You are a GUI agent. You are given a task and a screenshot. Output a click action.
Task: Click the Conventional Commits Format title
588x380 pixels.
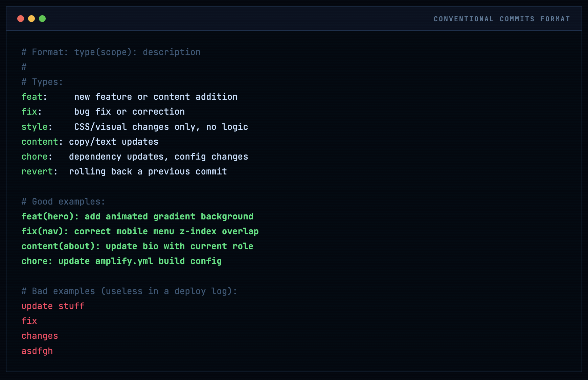502,19
